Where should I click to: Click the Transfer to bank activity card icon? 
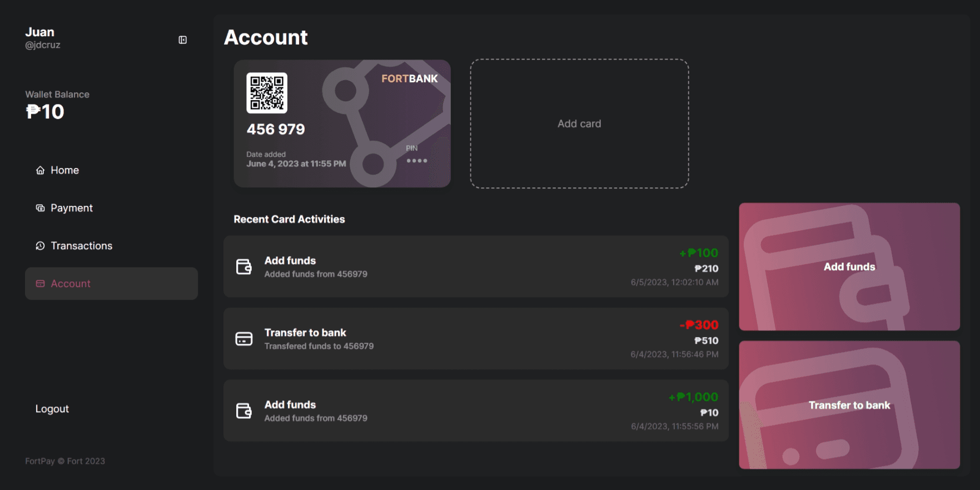point(244,339)
